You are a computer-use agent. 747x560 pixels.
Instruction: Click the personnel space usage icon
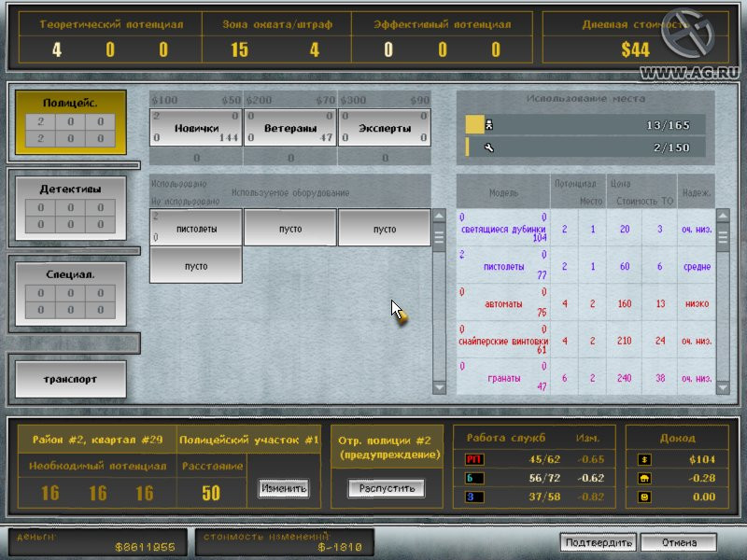pos(488,125)
